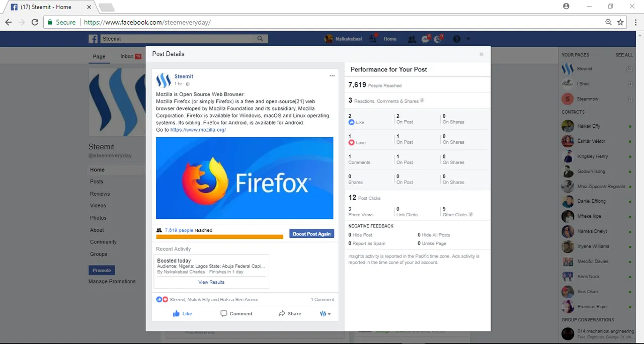The width and height of the screenshot is (644, 344).
Task: Like the post
Action: tap(182, 313)
